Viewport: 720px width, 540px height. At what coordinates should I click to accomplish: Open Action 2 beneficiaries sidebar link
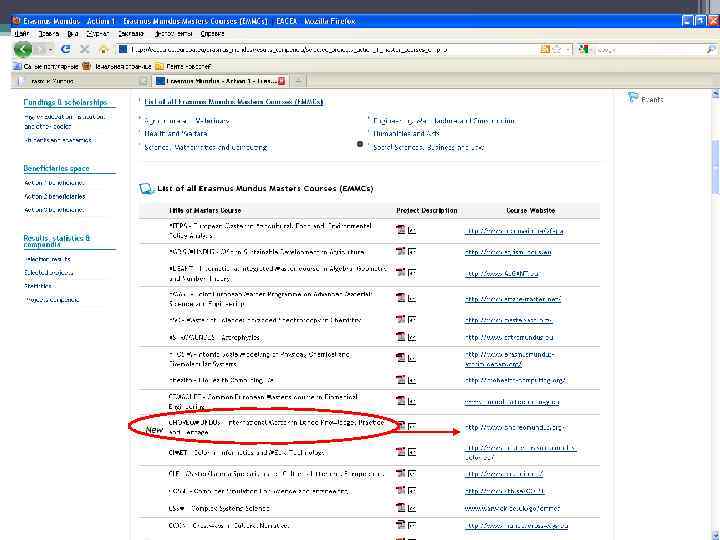[55, 197]
